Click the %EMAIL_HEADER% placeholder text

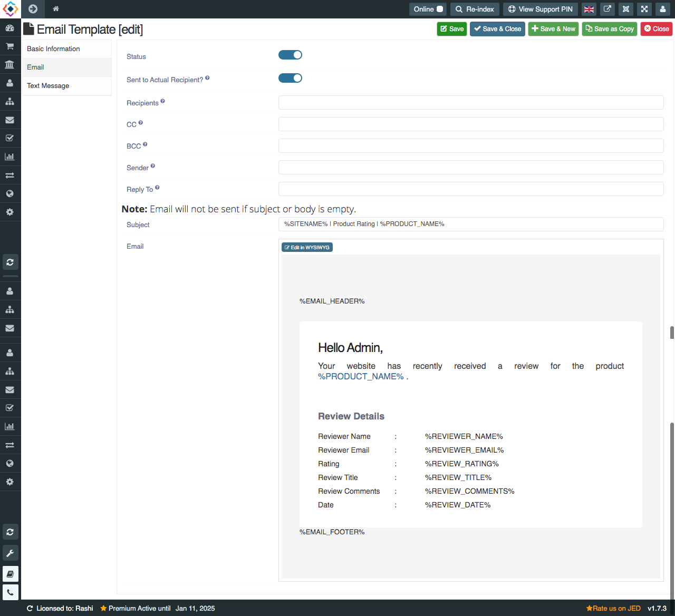(332, 301)
